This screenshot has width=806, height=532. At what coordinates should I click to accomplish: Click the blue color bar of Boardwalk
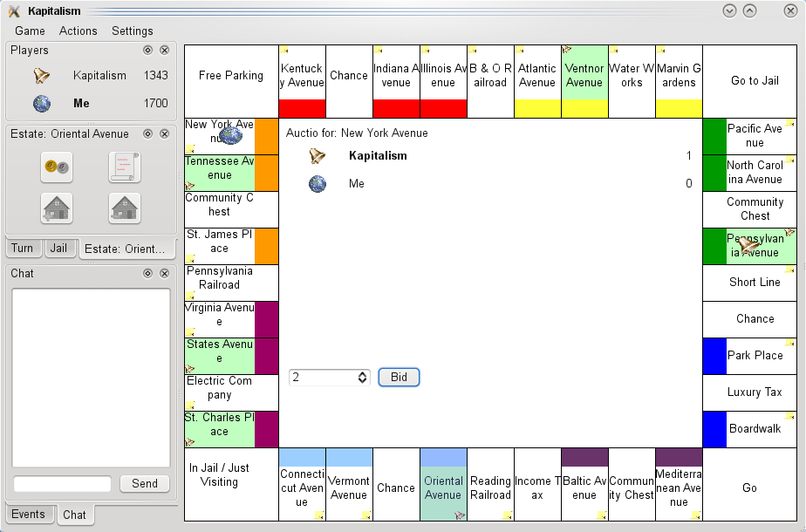tap(714, 429)
